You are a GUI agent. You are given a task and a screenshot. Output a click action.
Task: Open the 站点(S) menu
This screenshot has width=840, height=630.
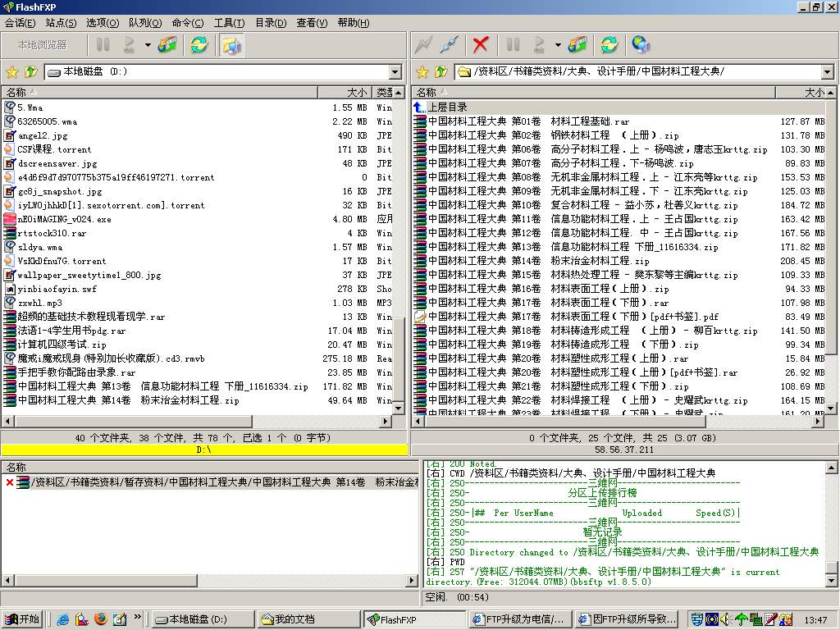click(61, 22)
